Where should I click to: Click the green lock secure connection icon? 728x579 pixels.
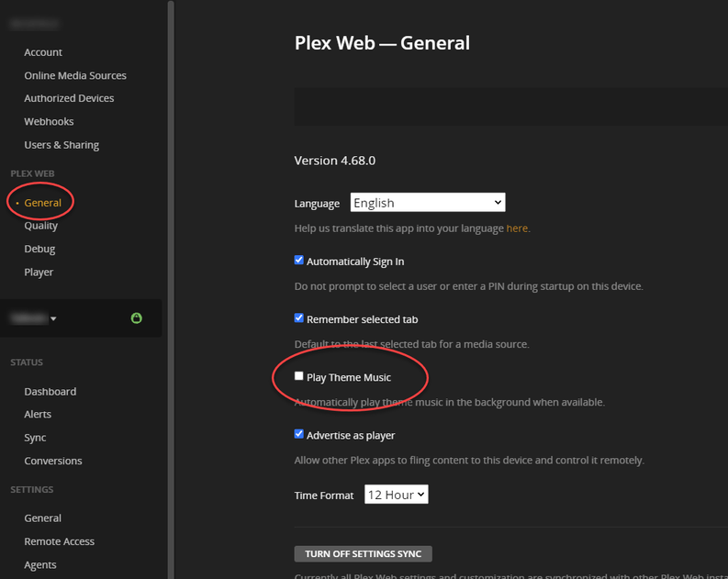tap(136, 317)
